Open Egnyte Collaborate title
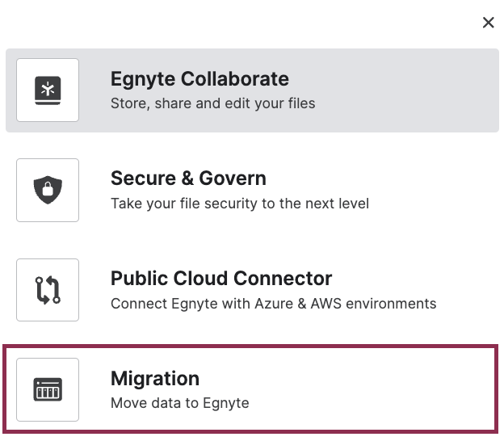The image size is (504, 441). (x=199, y=79)
